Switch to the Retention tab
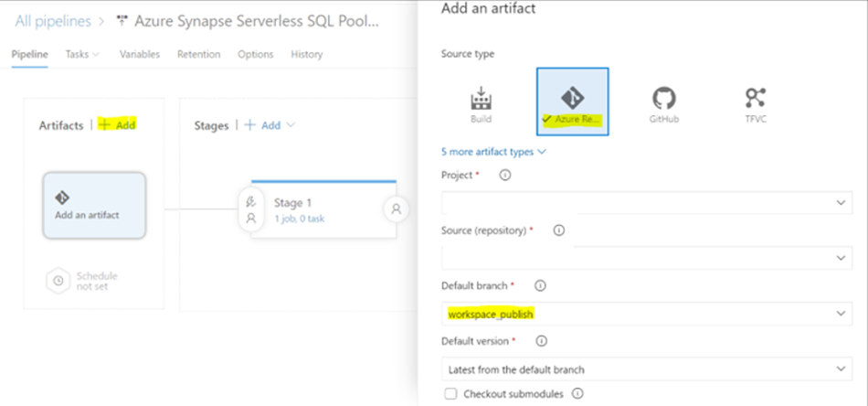Screen dimensions: 868x406 [199, 54]
